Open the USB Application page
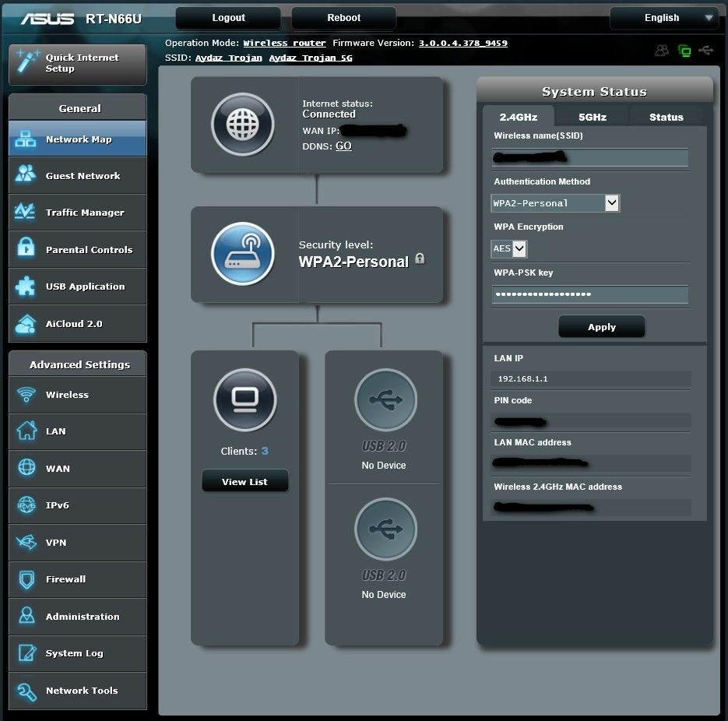728x721 pixels. click(78, 286)
